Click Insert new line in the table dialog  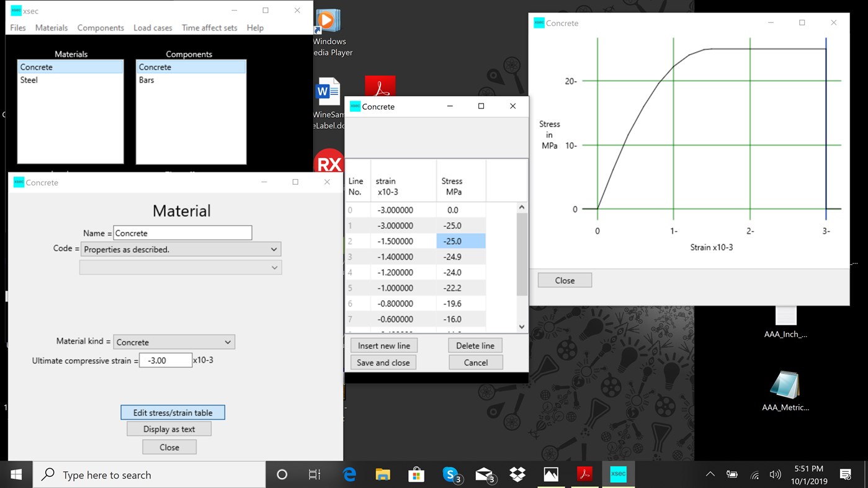[x=383, y=345]
